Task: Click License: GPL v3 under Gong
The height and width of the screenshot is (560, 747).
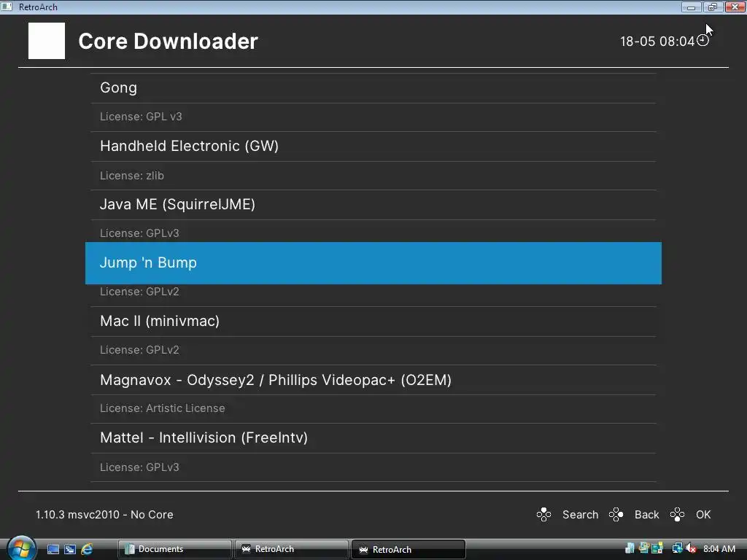Action: (141, 117)
